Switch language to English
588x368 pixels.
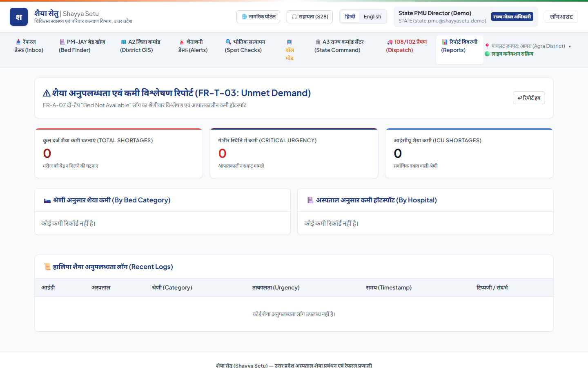point(372,17)
